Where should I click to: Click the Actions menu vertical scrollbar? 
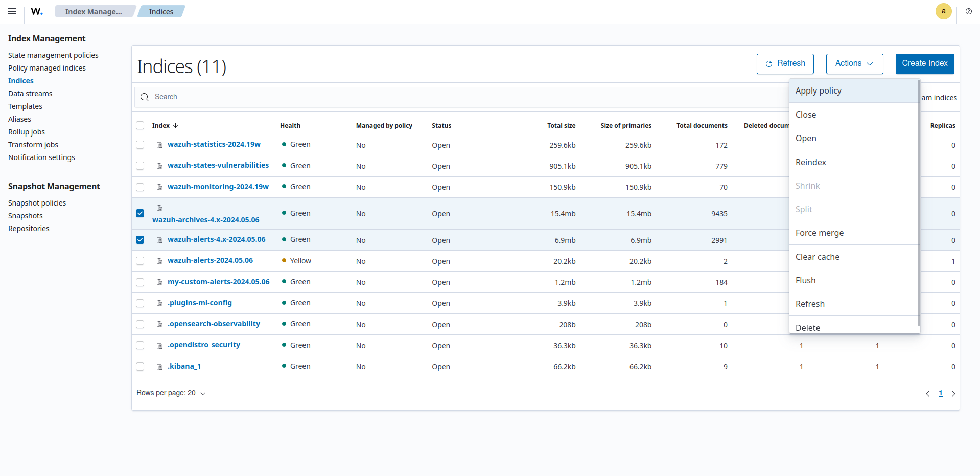click(919, 205)
